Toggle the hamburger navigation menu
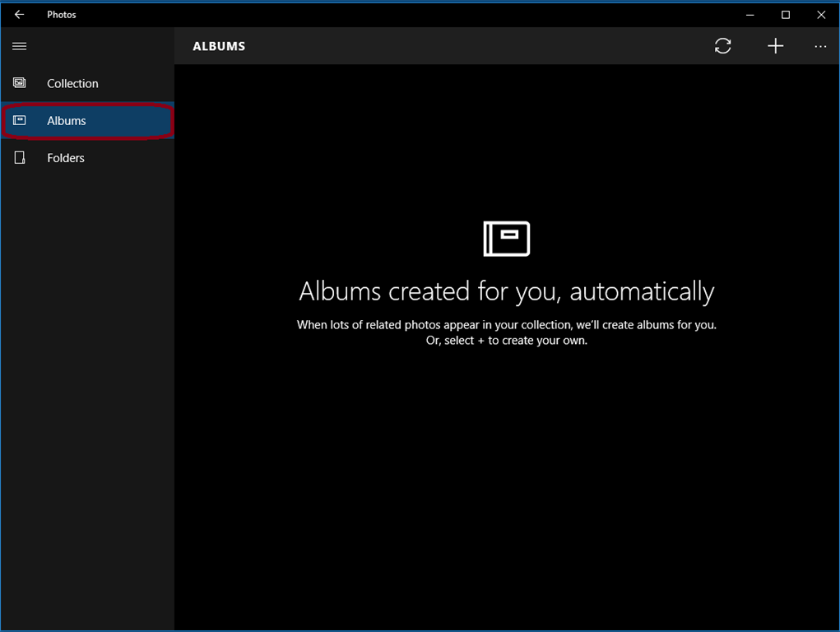 point(19,46)
